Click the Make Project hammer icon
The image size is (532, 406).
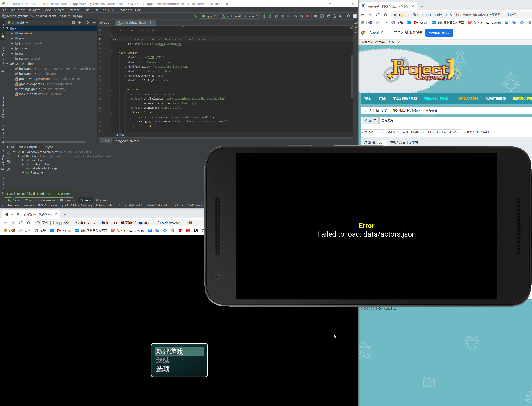[195, 16]
